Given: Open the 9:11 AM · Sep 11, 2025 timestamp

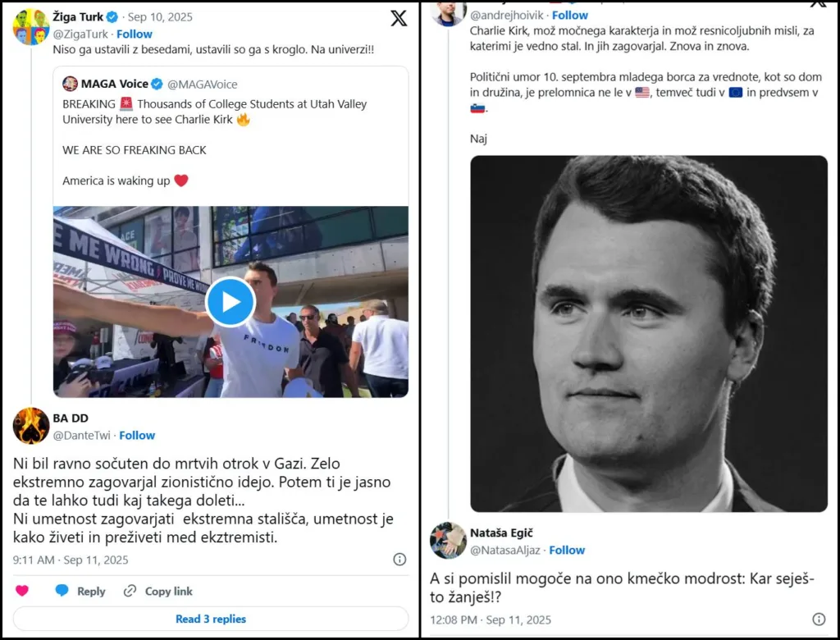Looking at the screenshot, I should [x=71, y=560].
